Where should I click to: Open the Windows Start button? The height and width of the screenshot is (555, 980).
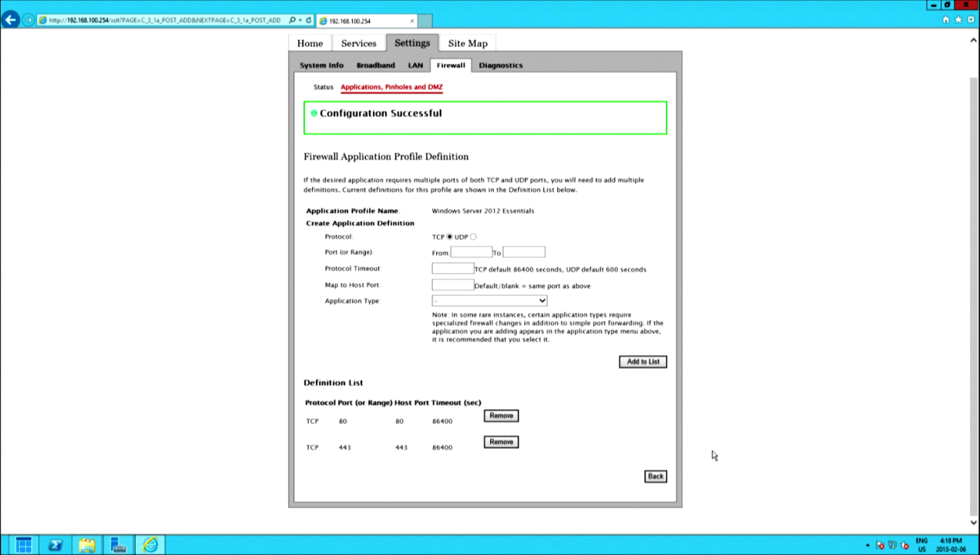(x=23, y=545)
